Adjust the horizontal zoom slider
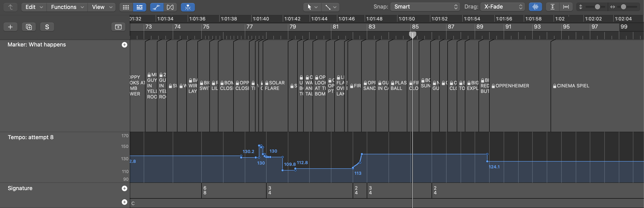 point(624,7)
